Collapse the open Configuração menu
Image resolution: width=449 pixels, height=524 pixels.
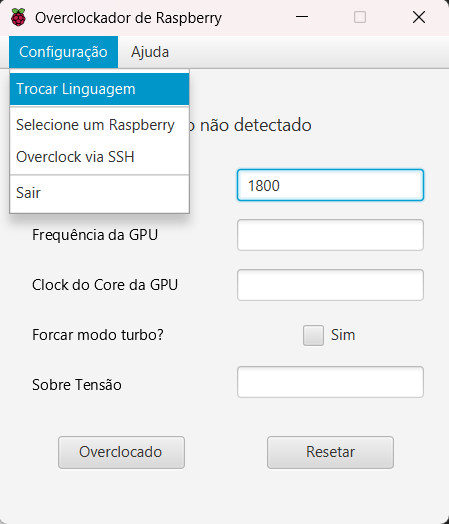[63, 52]
